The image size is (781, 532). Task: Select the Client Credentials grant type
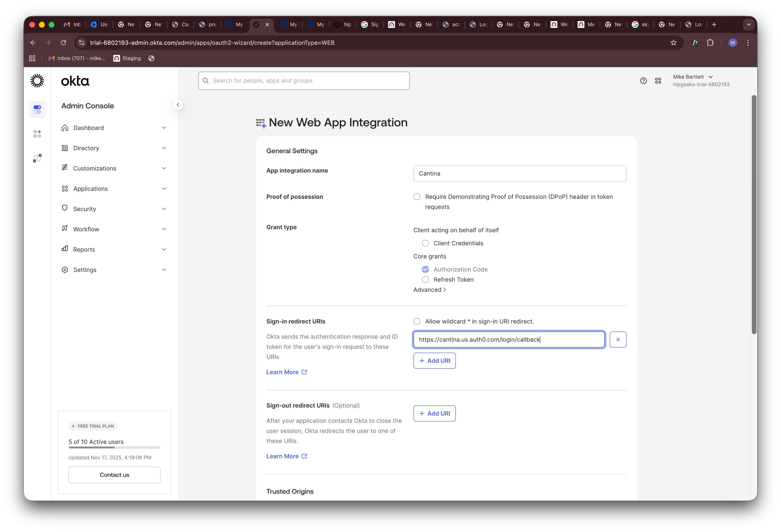click(x=425, y=243)
